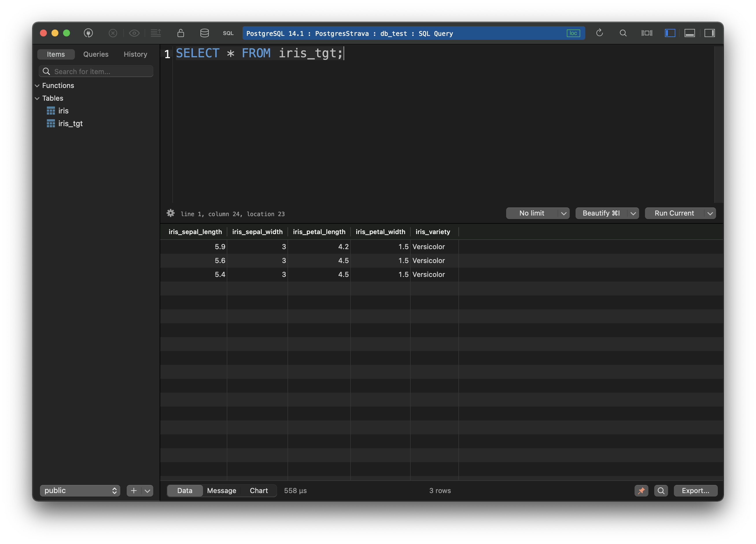The width and height of the screenshot is (756, 544).
Task: Select the iris_tgt table in sidebar
Action: click(x=70, y=123)
